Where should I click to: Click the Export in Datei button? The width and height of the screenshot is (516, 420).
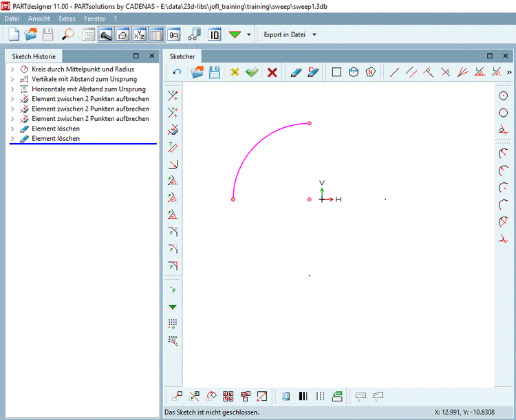click(285, 34)
